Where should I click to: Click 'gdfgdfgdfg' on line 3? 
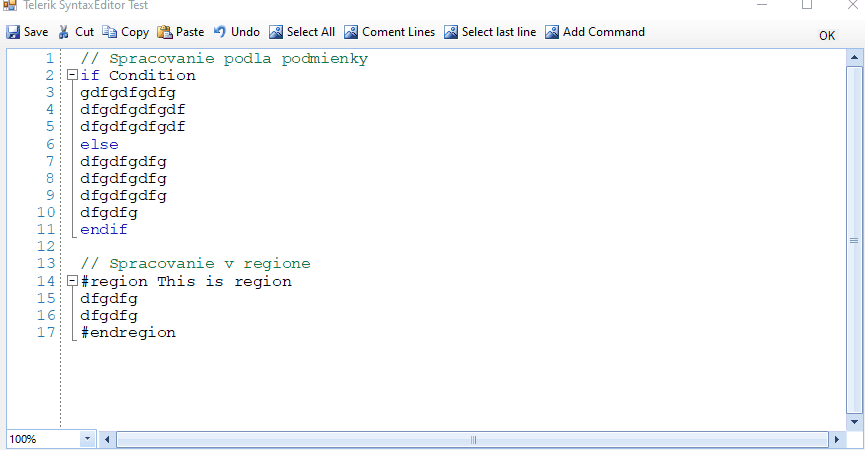[x=128, y=93]
